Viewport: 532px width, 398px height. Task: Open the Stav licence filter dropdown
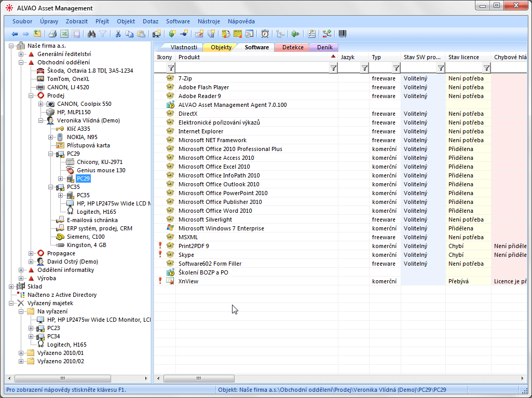click(x=486, y=68)
